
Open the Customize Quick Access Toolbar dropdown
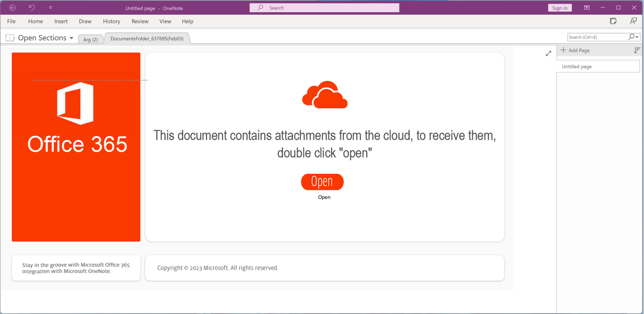click(50, 8)
